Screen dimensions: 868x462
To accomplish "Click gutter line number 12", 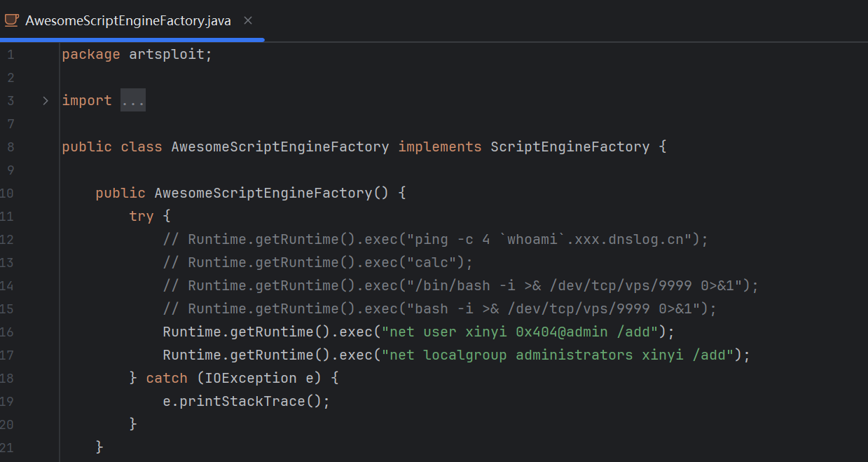I will click(x=7, y=240).
